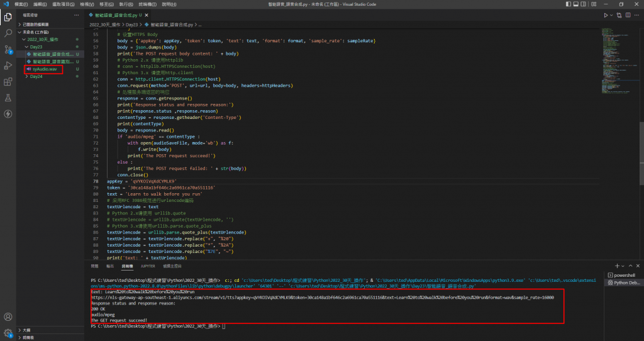Image resolution: width=644 pixels, height=341 pixels.
Task: Click 2022_30天_操作 in the breadcrumb
Action: pos(105,25)
